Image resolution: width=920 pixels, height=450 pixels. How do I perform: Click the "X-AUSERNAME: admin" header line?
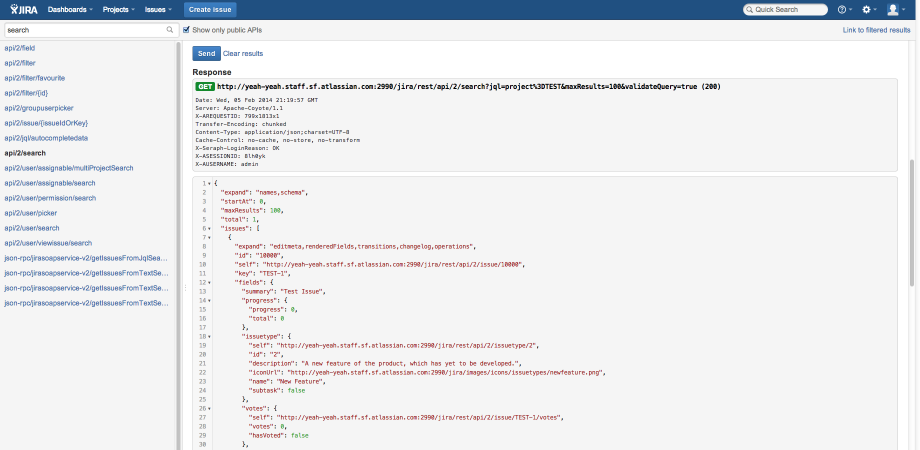tap(227, 164)
